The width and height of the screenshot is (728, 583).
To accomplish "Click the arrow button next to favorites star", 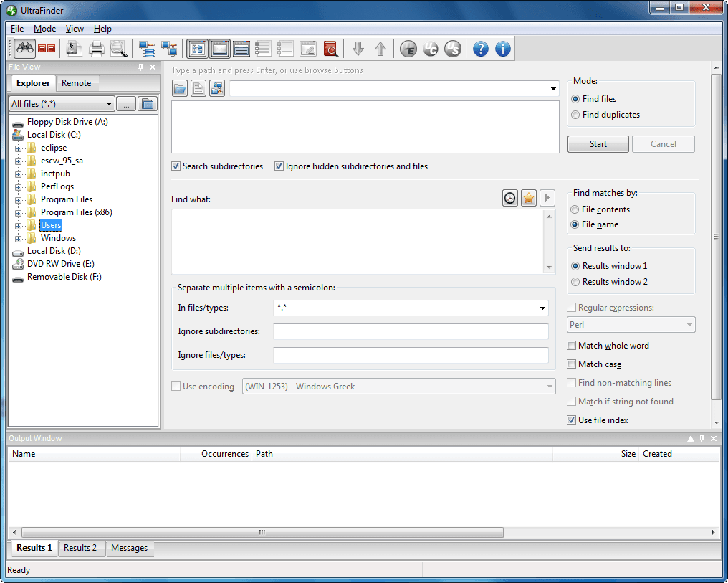I will pyautogui.click(x=547, y=198).
